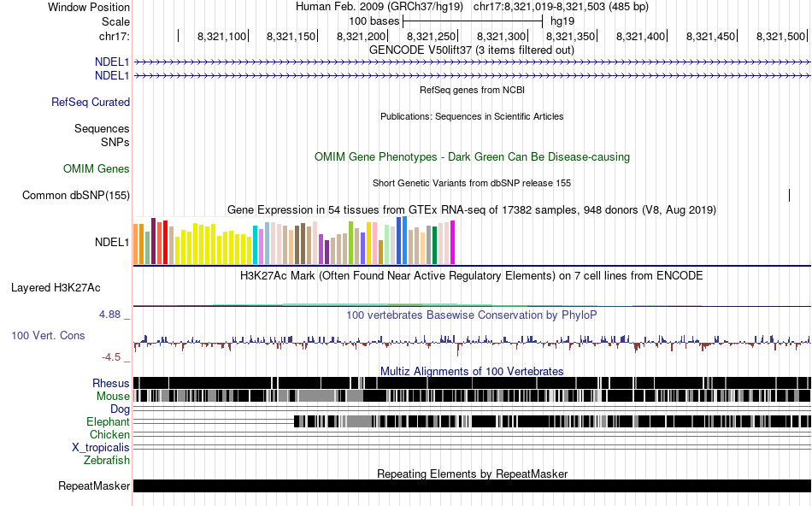Click the dbSNP variant tick mark
Screen dimensions: 812x506
click(789, 195)
